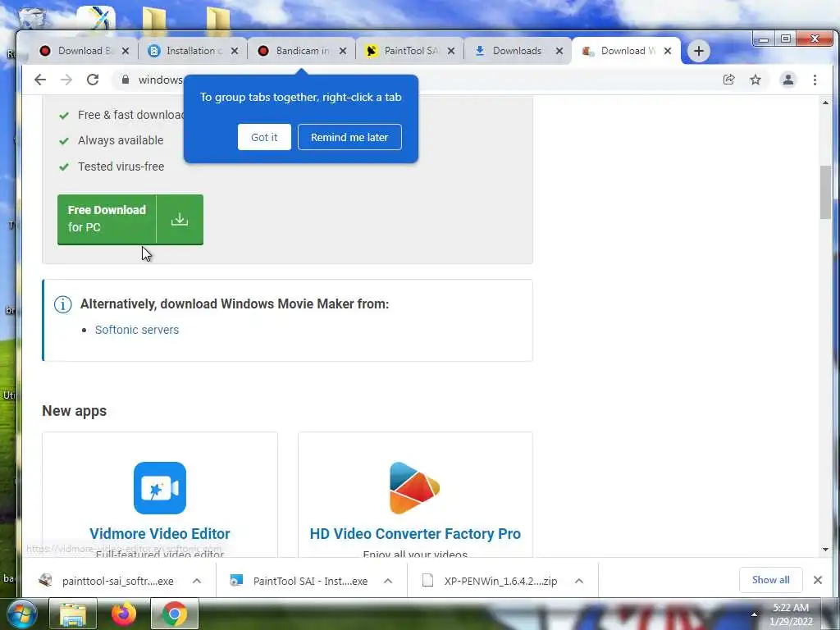The image size is (840, 630).
Task: Click page scrollbar down arrow
Action: [x=825, y=549]
